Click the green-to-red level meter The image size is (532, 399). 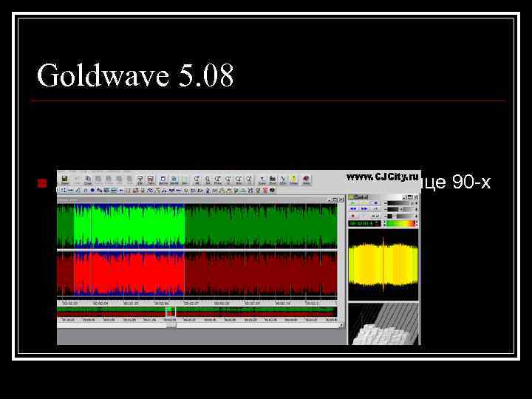[400, 223]
